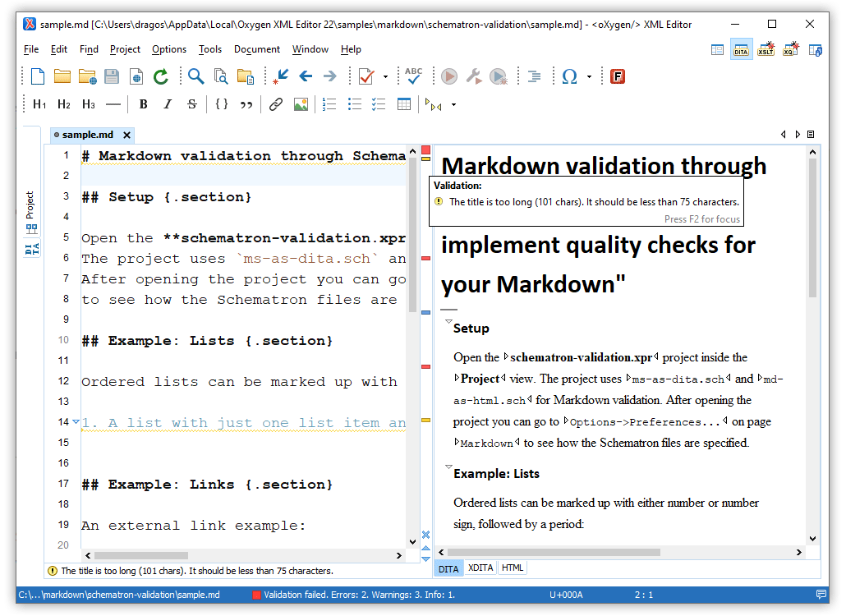Viewport: 846px width, 616px height.
Task: Insert code block with the braces icon
Action: (222, 104)
